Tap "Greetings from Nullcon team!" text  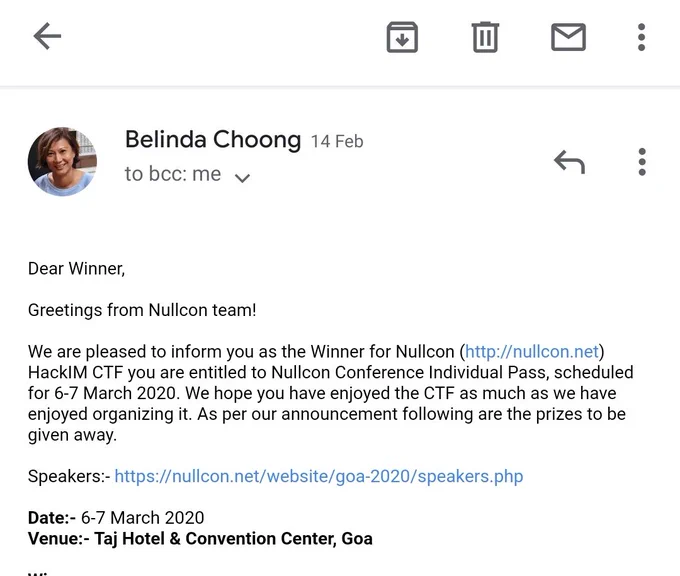click(142, 310)
